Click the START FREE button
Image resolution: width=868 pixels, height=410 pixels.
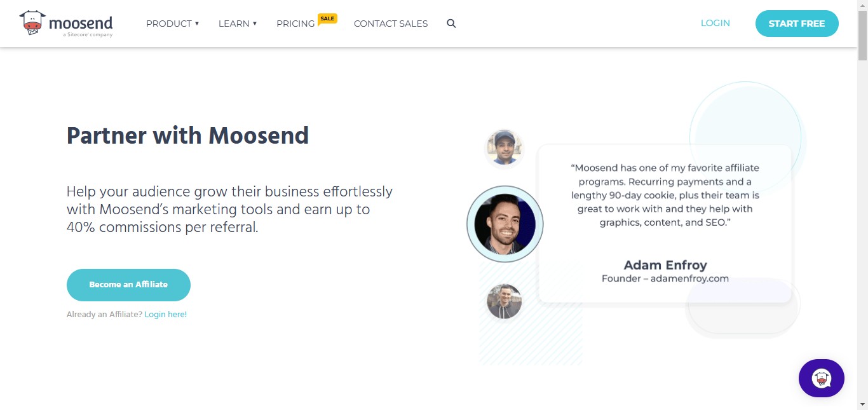click(x=797, y=24)
